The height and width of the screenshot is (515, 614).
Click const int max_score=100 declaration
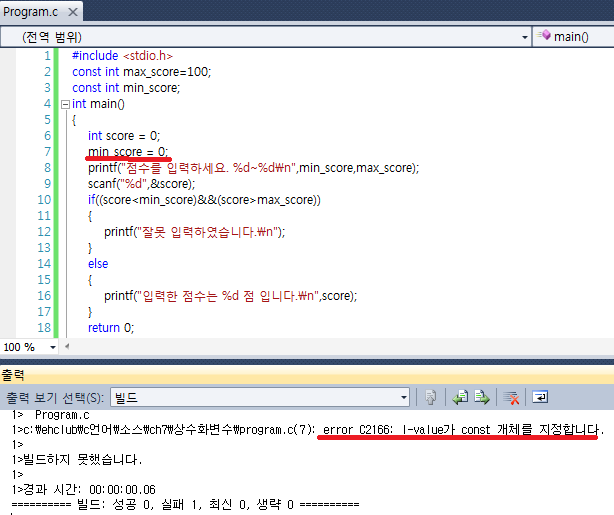(141, 72)
